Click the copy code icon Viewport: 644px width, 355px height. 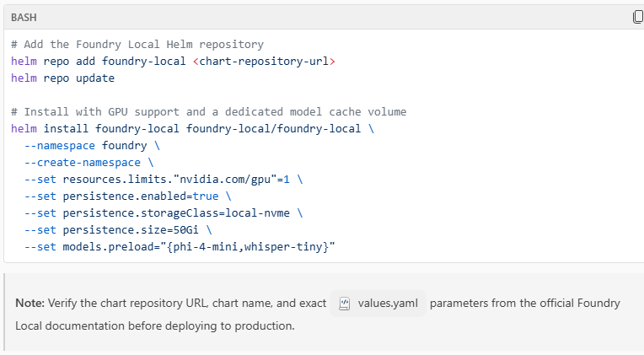pos(638,17)
